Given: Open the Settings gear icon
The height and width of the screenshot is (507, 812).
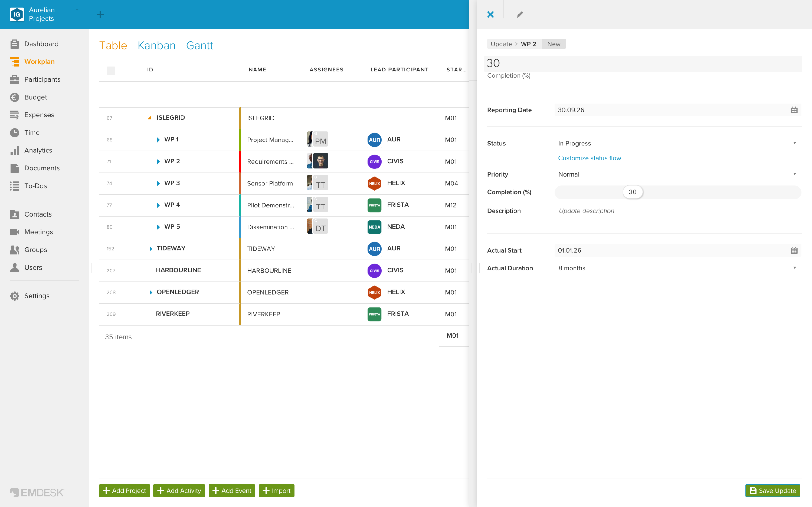Looking at the screenshot, I should [x=14, y=296].
